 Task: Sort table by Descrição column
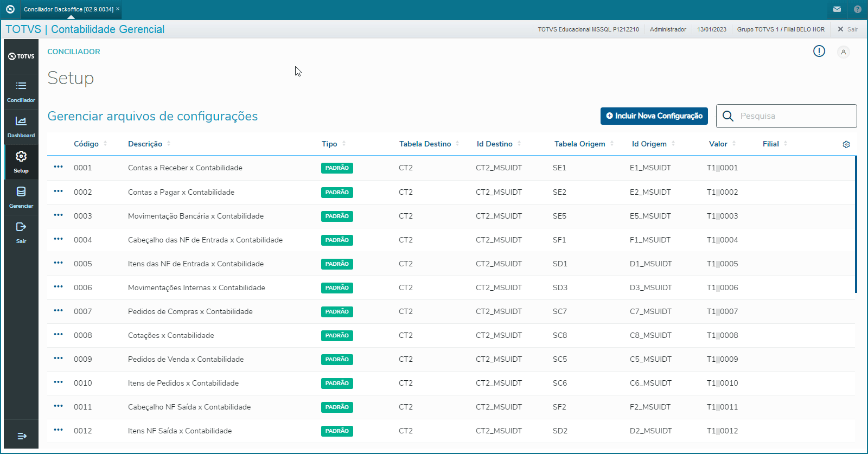coord(149,144)
